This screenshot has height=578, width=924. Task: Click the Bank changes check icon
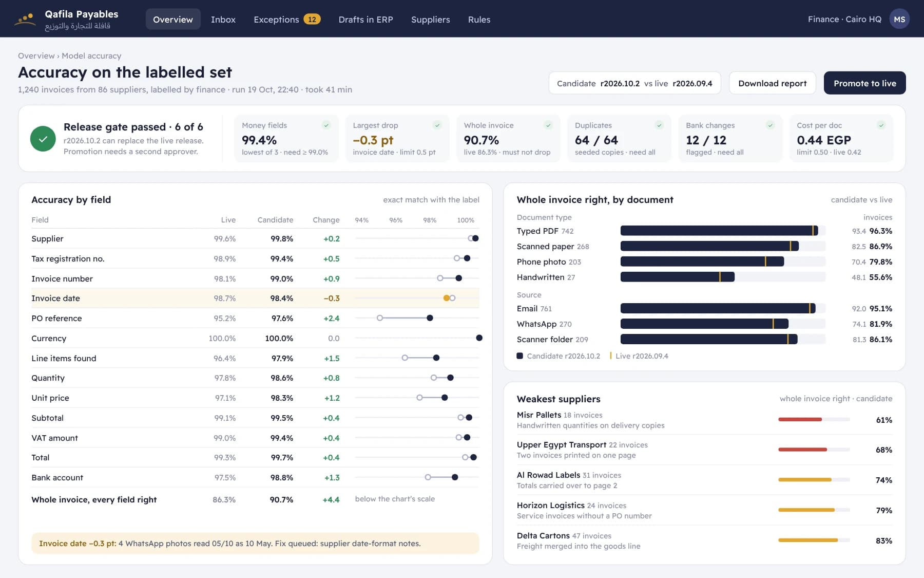[770, 125]
